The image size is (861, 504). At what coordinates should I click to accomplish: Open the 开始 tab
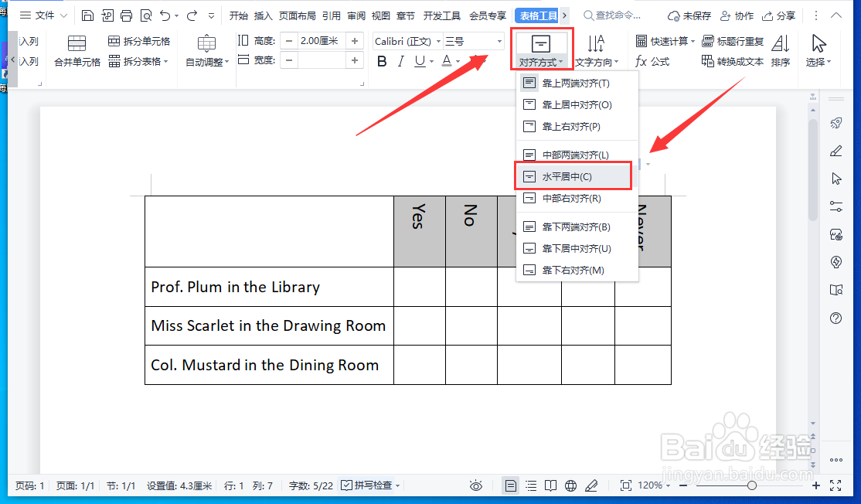[x=238, y=16]
